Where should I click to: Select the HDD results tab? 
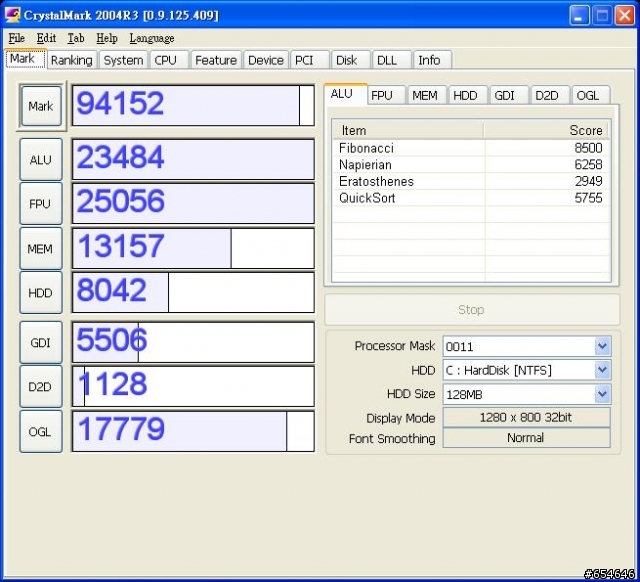[x=468, y=95]
